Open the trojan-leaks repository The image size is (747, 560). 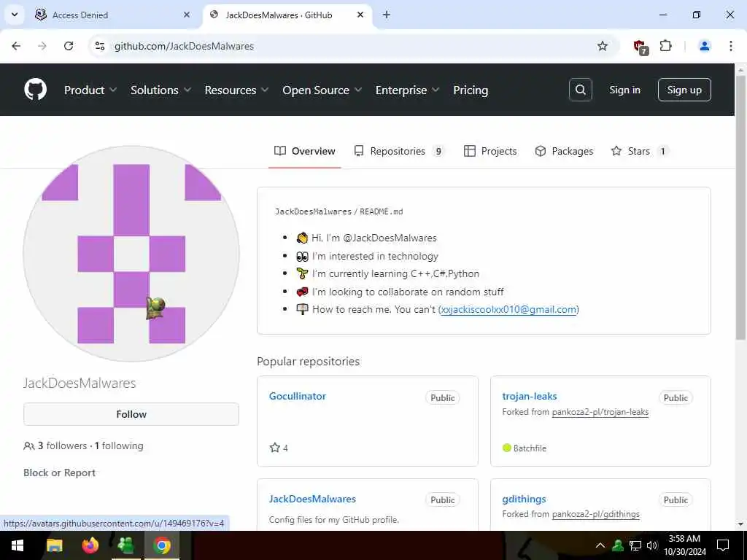tap(530, 396)
